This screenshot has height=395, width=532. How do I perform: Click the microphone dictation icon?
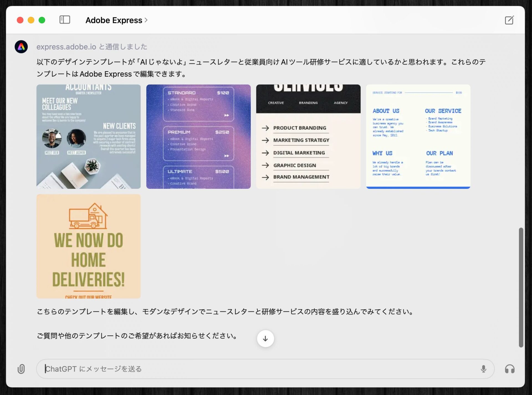[x=484, y=369]
